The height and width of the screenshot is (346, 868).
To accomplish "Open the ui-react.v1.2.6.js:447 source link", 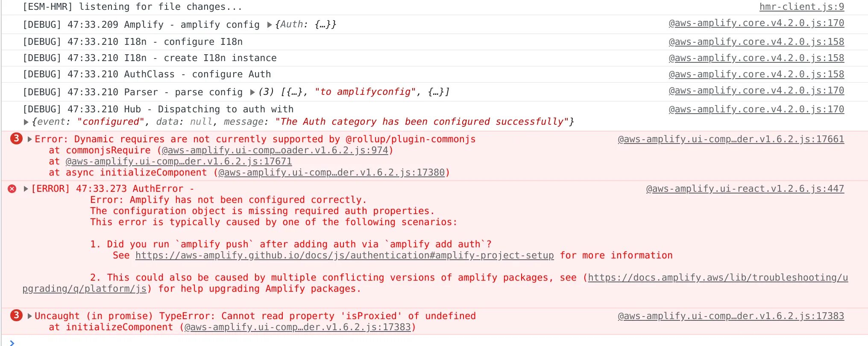I will 745,189.
